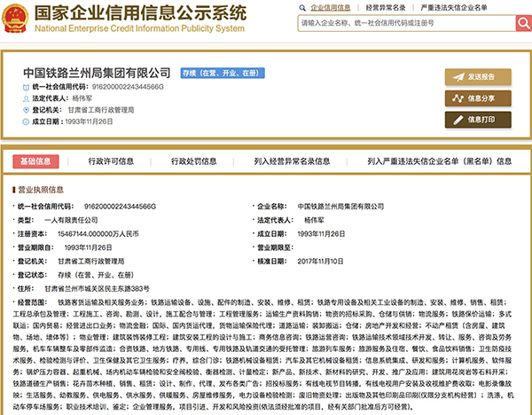Click header 登记机关 value 甘肃省工商行政管理局
Viewport: 532px width, 415px height.
pos(101,110)
